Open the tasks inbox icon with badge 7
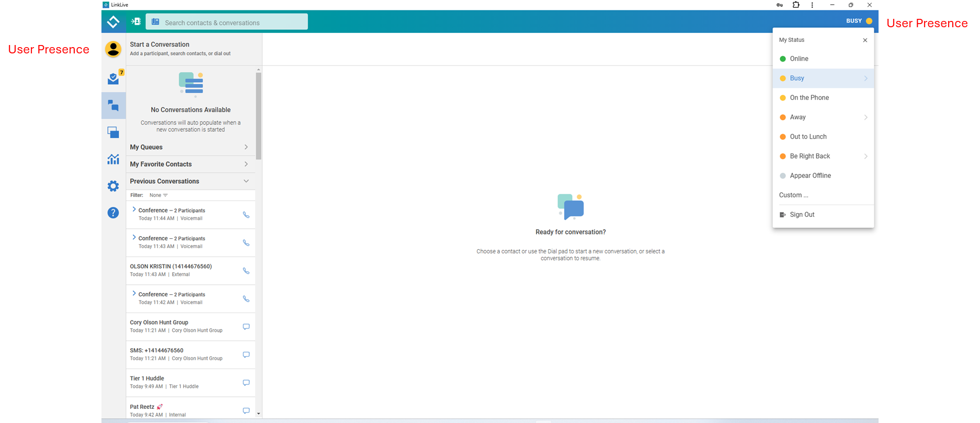Screen dimensions: 980x423 click(113, 79)
